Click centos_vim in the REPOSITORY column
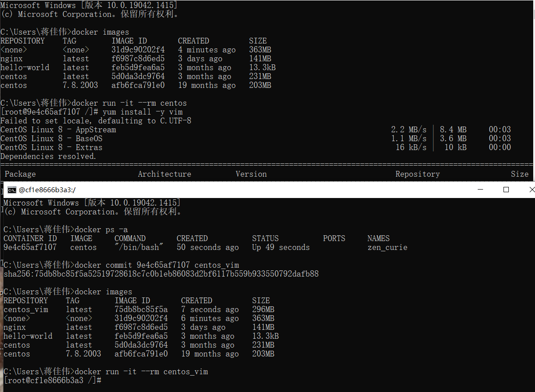The height and width of the screenshot is (392, 535). (x=26, y=309)
